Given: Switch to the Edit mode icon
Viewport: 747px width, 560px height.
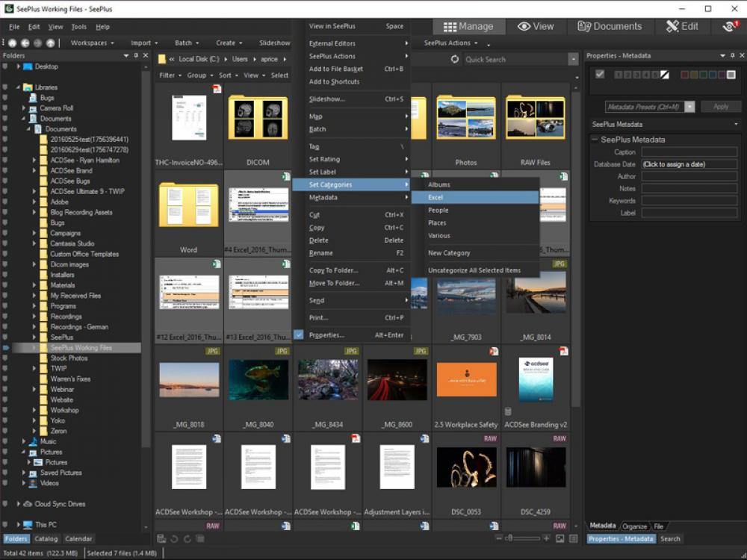Looking at the screenshot, I should pos(682,25).
